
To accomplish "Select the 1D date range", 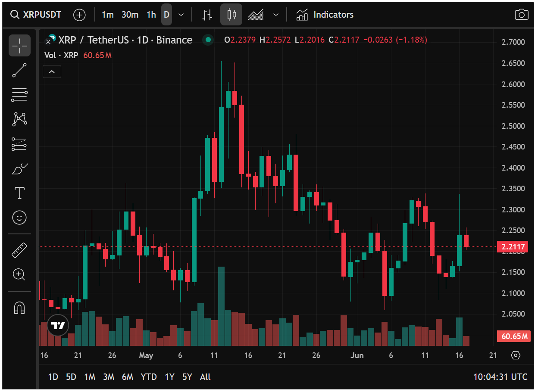I will click(53, 377).
